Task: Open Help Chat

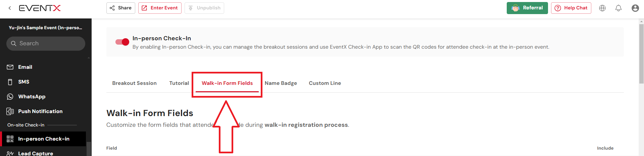Action: (x=571, y=8)
